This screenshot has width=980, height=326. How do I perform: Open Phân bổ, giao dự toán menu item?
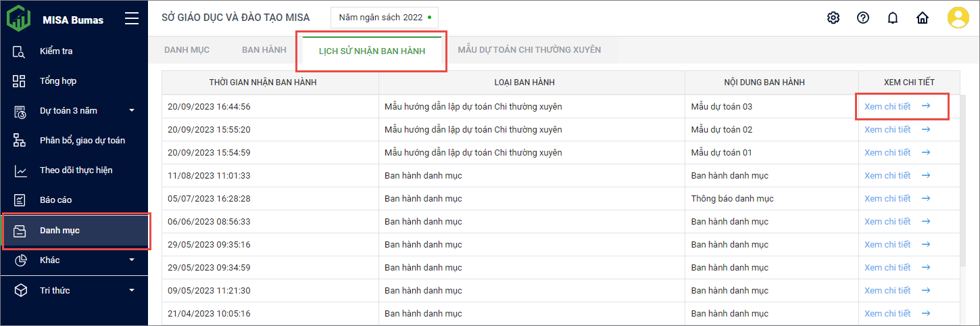(x=82, y=141)
